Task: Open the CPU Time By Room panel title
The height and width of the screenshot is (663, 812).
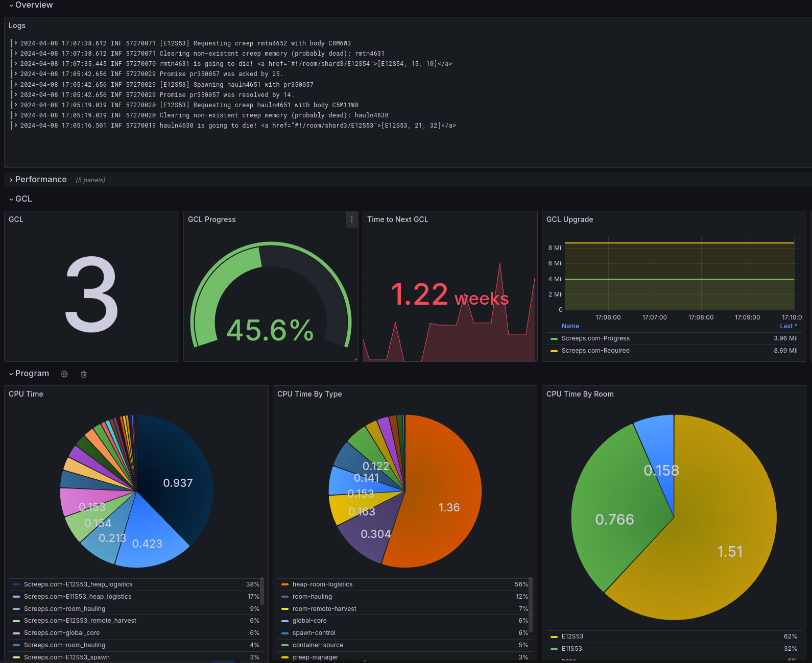Action: pos(580,394)
